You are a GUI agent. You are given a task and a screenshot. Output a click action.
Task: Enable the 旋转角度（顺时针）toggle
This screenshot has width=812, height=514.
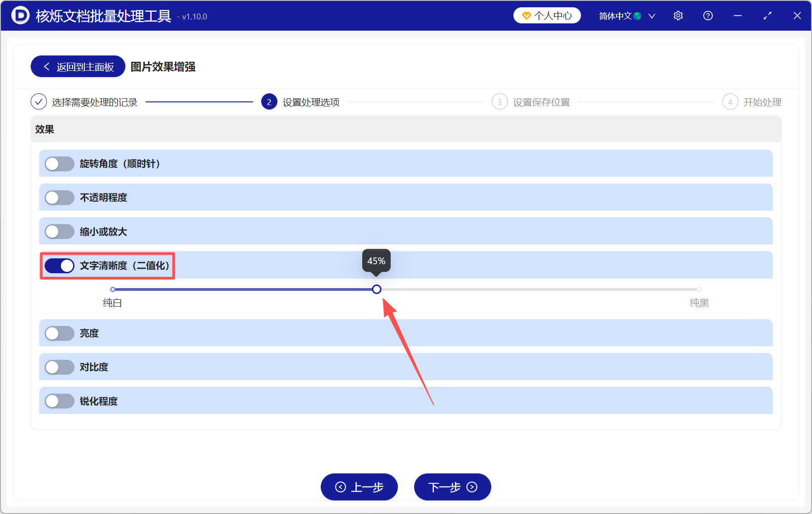(59, 164)
